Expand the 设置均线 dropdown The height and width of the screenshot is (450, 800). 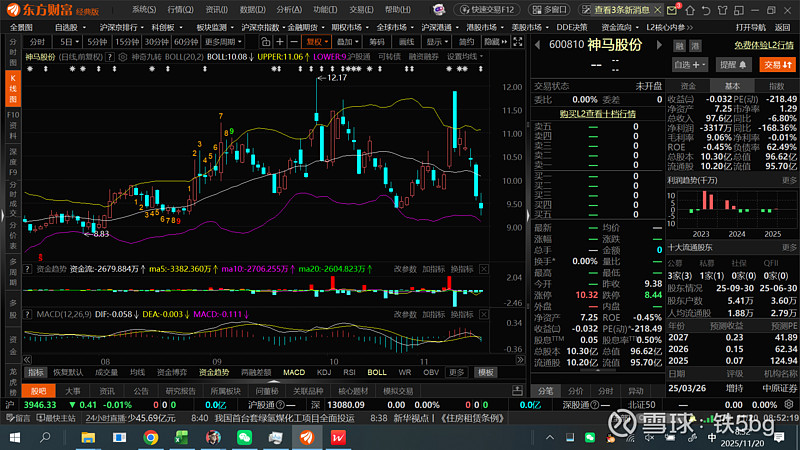(465, 57)
